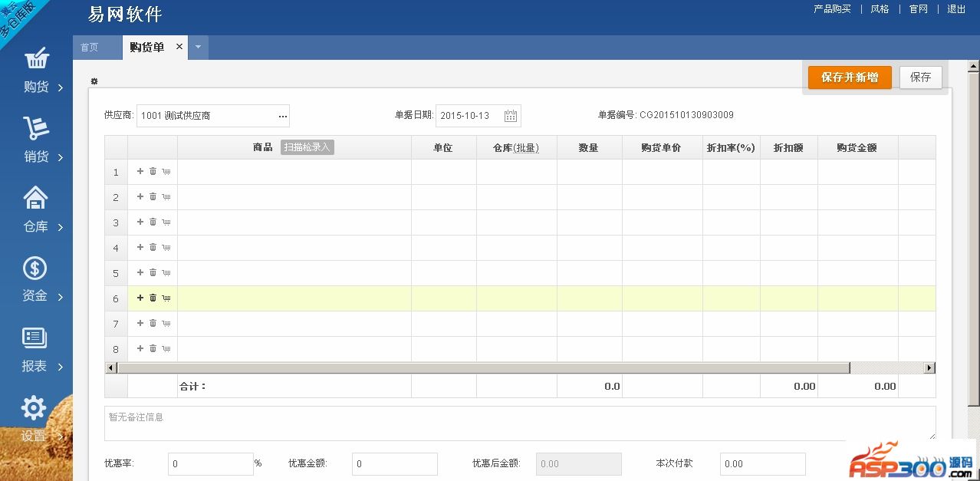Click the 优惠率 input field
The image size is (980, 481).
pos(210,464)
